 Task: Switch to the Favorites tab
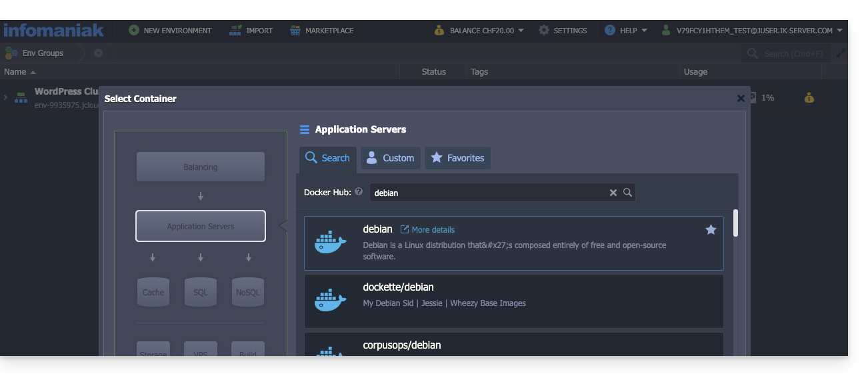pos(457,158)
